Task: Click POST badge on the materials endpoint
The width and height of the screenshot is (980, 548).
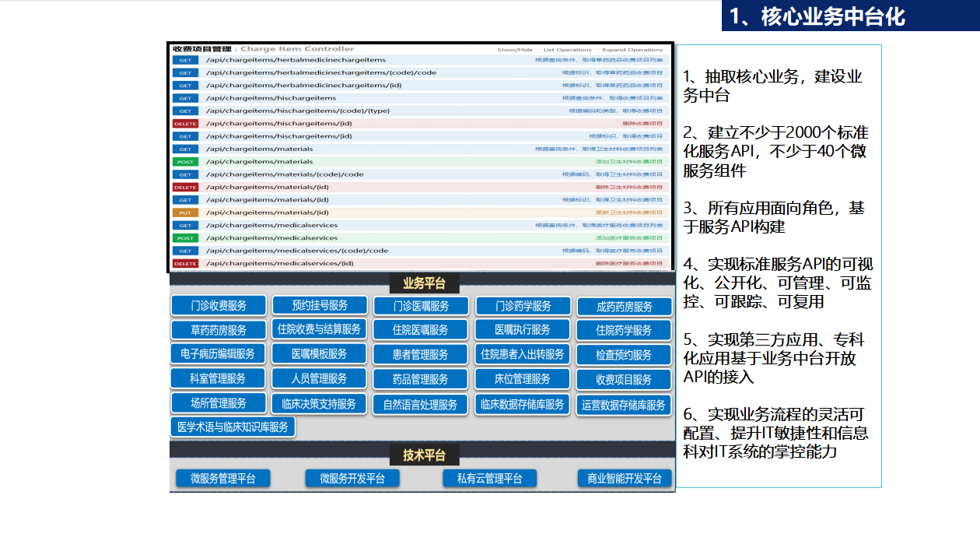Action: point(185,162)
